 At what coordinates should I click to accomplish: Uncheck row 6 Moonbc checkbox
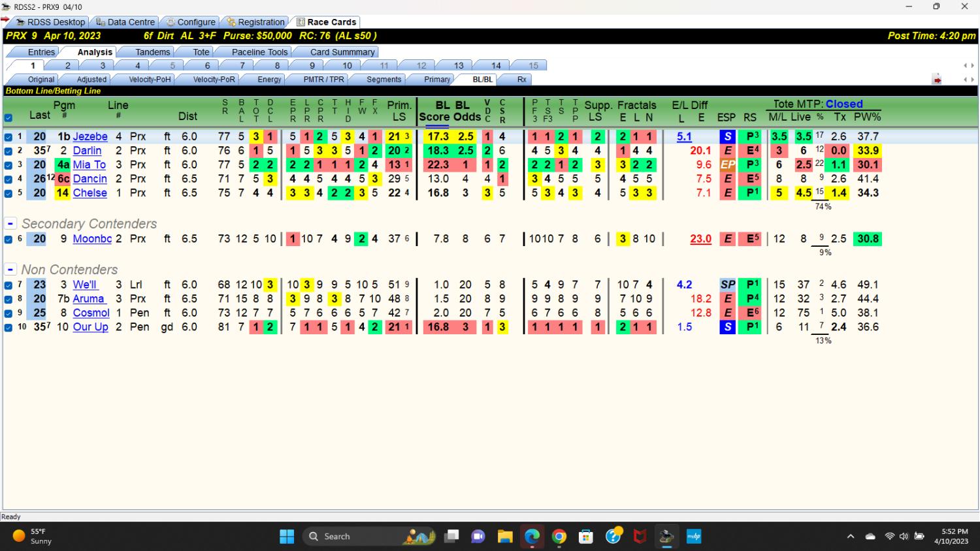click(x=8, y=240)
